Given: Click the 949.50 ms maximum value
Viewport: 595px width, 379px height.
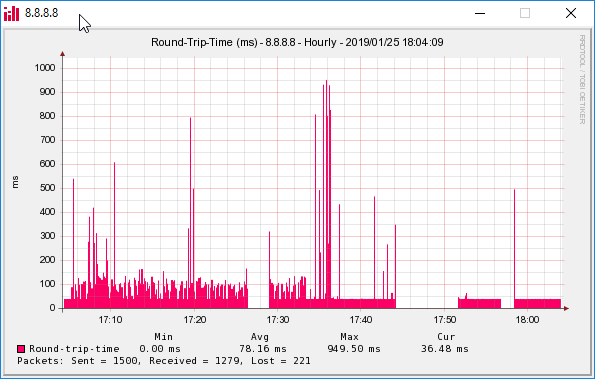Looking at the screenshot, I should 354,349.
